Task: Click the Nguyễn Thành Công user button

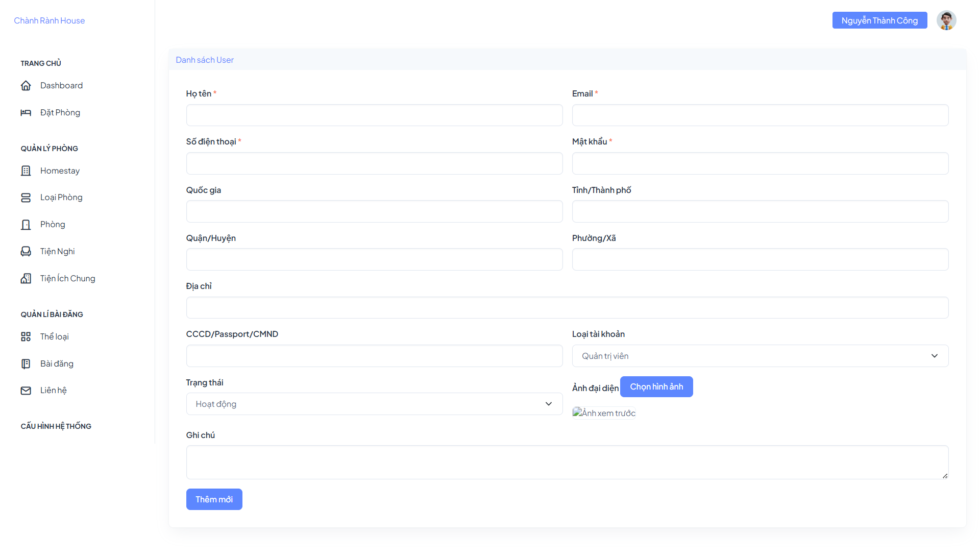Action: pos(879,20)
